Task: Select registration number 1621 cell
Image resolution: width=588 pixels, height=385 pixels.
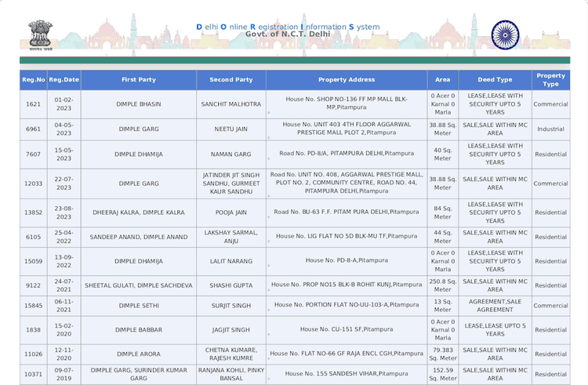Action: tap(34, 104)
